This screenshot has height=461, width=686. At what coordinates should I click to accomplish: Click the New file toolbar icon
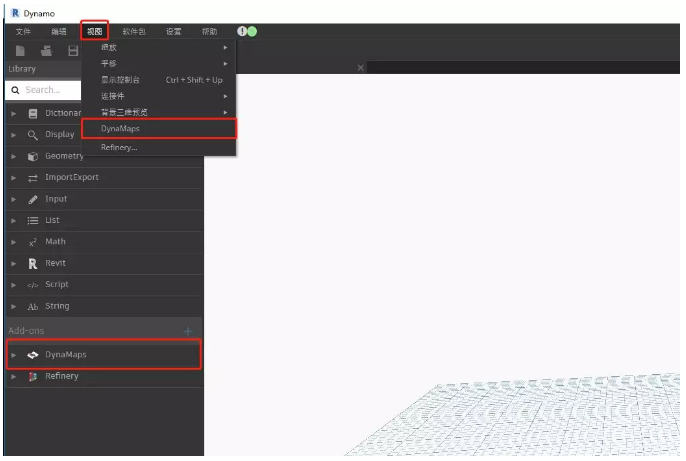[20, 51]
